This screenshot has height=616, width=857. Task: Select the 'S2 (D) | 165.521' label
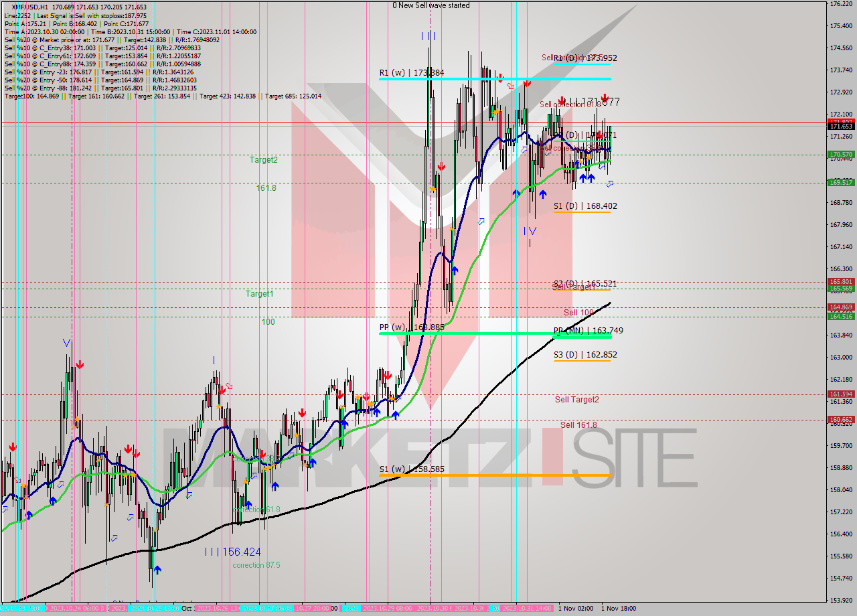(x=585, y=284)
